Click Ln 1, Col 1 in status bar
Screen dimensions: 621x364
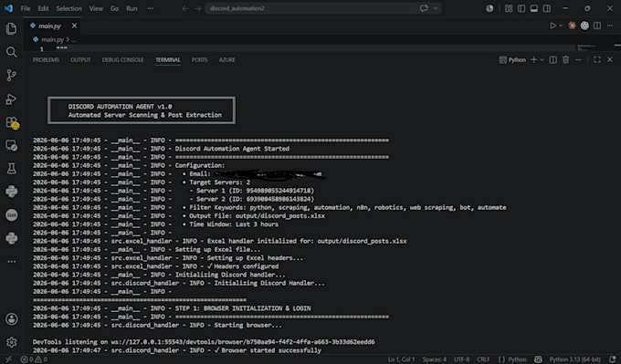402,359
